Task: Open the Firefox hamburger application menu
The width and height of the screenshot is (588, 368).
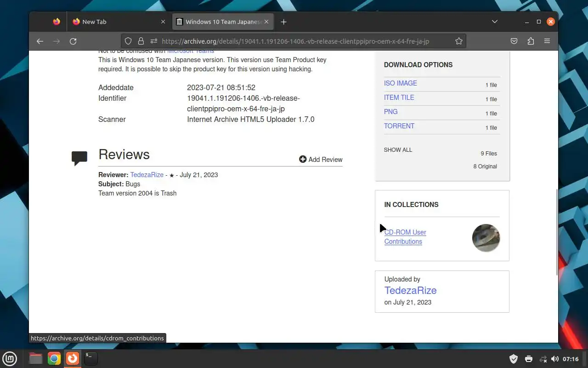Action: [547, 41]
